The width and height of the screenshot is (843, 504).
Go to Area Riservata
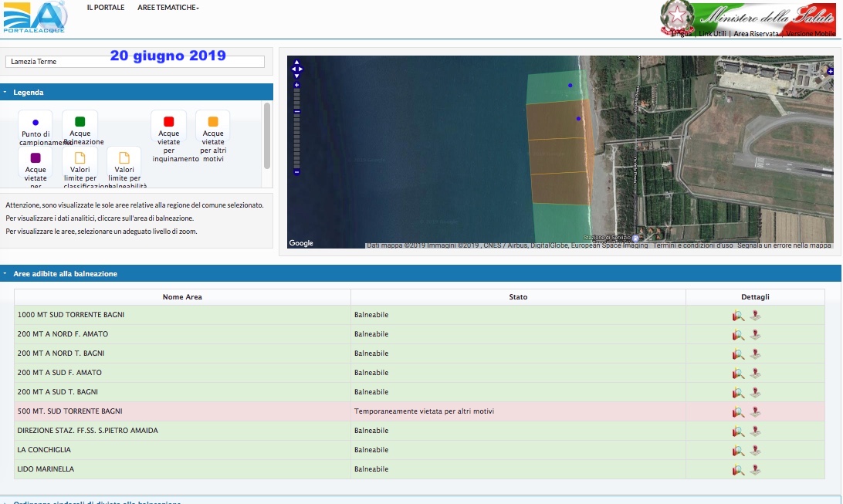756,33
